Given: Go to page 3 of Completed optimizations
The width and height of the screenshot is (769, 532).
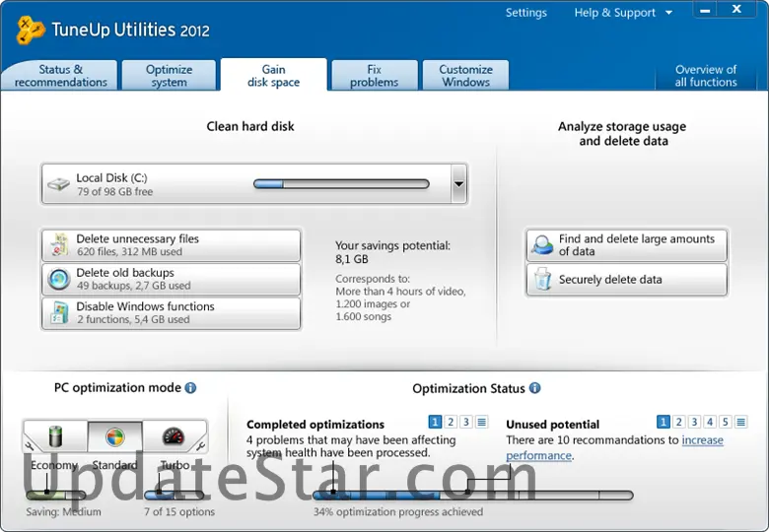Looking at the screenshot, I should 466,422.
